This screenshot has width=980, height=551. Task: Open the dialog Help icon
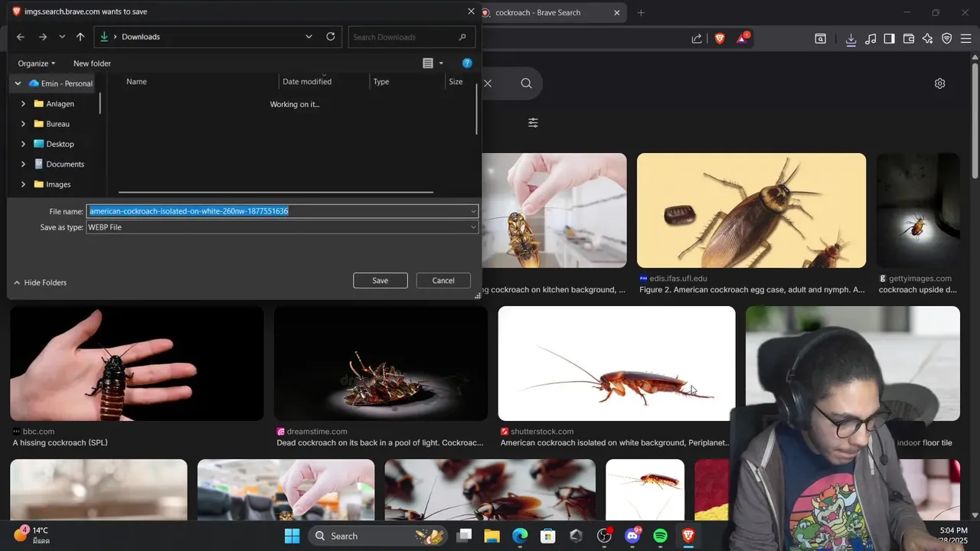[x=467, y=63]
